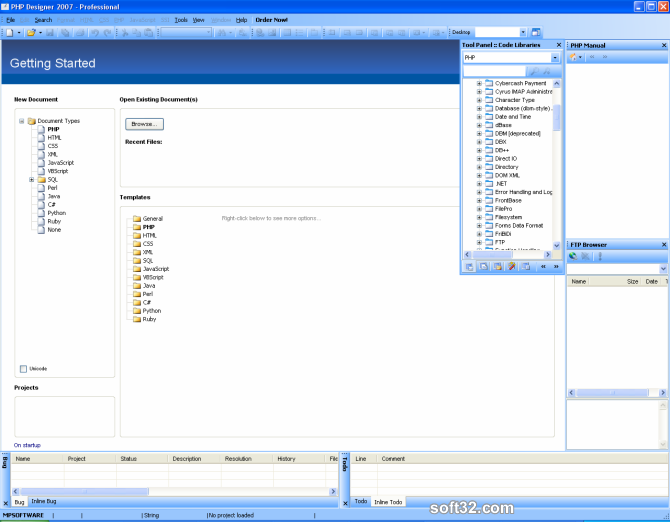Screen dimensions: 670x522
Task: Click the Code Libraries search input field
Action: [x=494, y=71]
